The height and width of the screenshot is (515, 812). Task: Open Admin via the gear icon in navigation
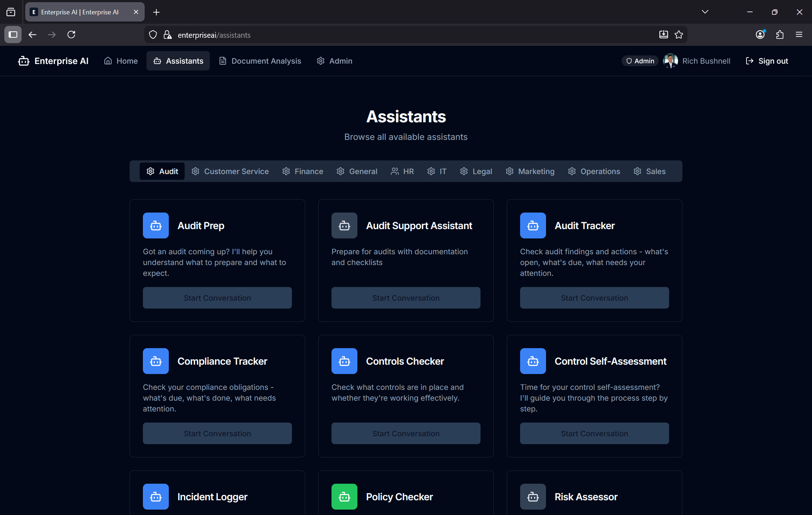pos(321,61)
